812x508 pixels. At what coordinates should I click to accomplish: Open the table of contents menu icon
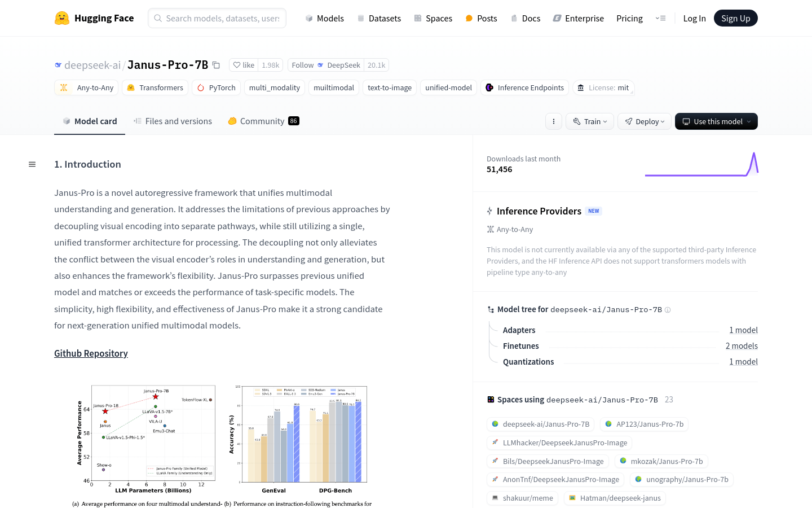tap(32, 164)
